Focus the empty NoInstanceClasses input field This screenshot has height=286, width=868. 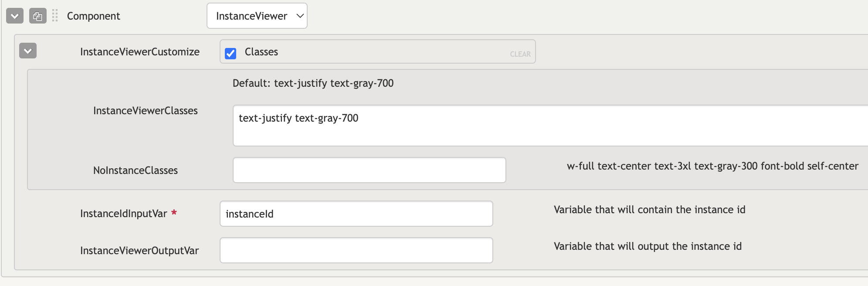(369, 170)
